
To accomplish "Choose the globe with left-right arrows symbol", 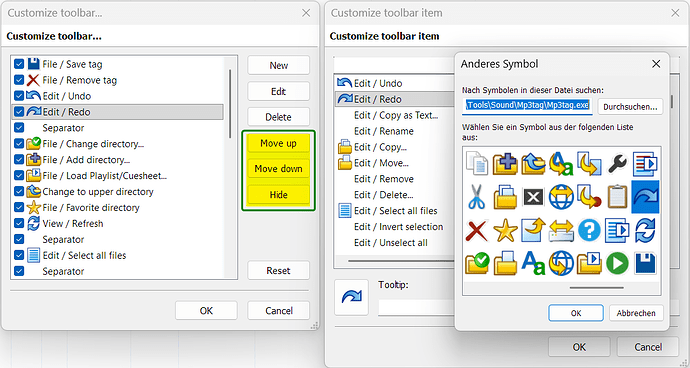I will pos(561,197).
